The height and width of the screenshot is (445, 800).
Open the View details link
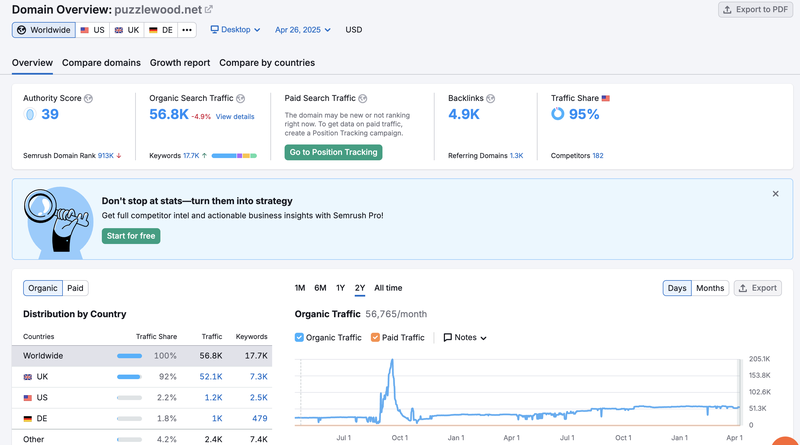click(x=235, y=117)
